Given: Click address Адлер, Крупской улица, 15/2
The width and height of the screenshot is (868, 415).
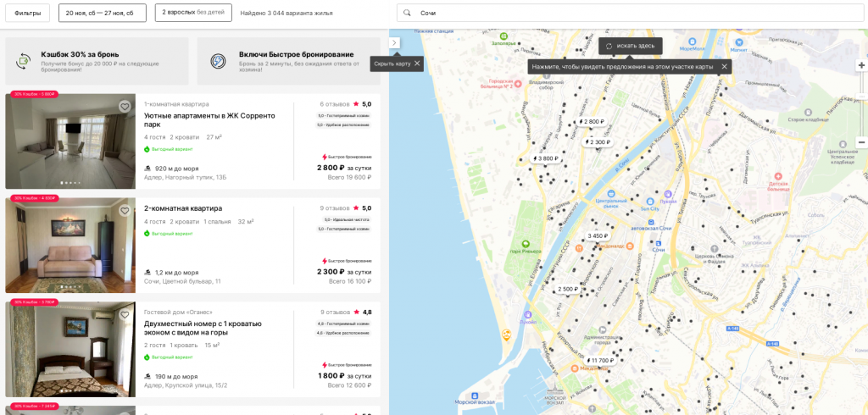Looking at the screenshot, I should (x=186, y=385).
